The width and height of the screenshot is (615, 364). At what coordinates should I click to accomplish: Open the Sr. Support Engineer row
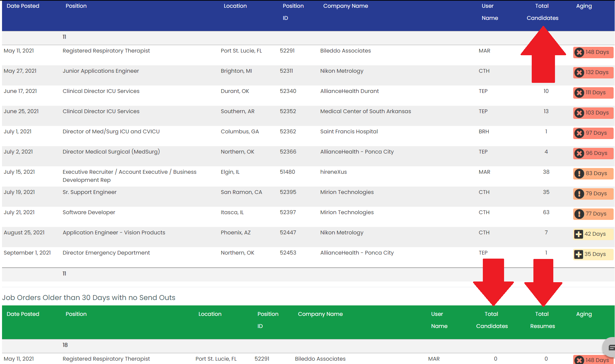tap(90, 192)
